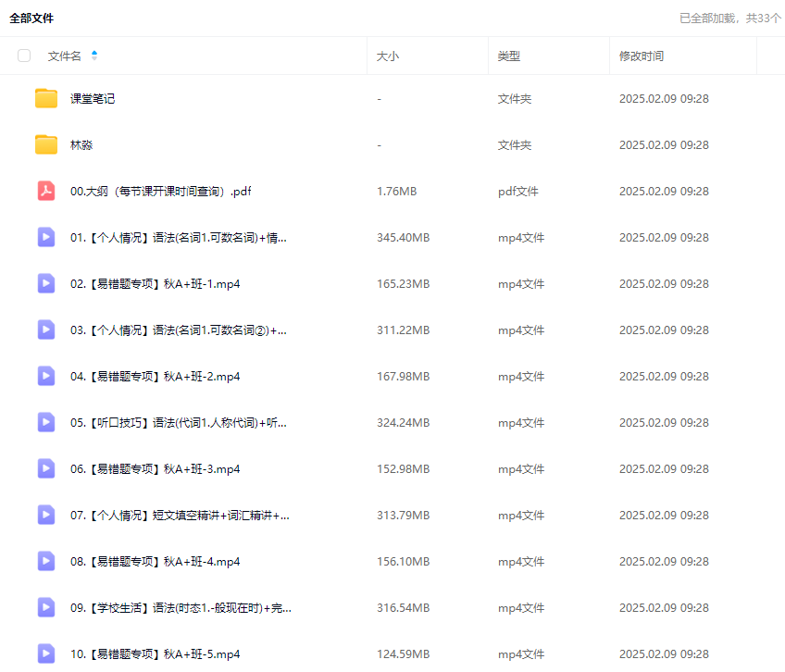This screenshot has width=785, height=672.
Task: Open file 03.【个人情况】语法(名词1.可数名词②)
Action: (x=178, y=330)
